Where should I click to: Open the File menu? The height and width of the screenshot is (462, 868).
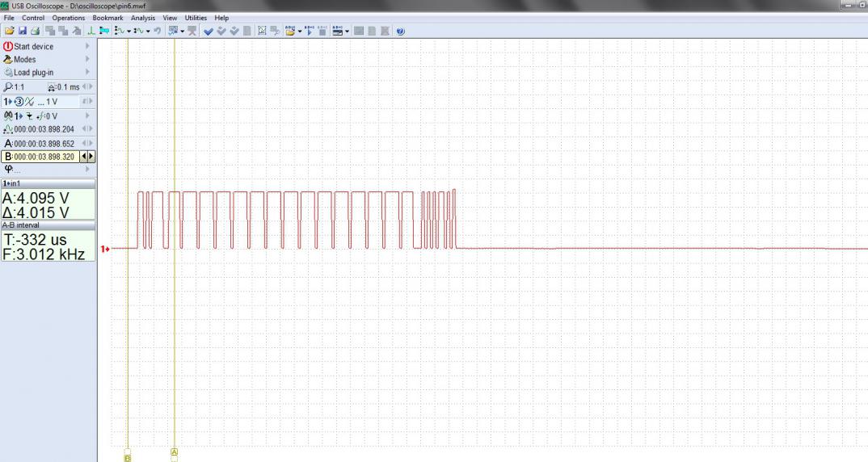9,18
